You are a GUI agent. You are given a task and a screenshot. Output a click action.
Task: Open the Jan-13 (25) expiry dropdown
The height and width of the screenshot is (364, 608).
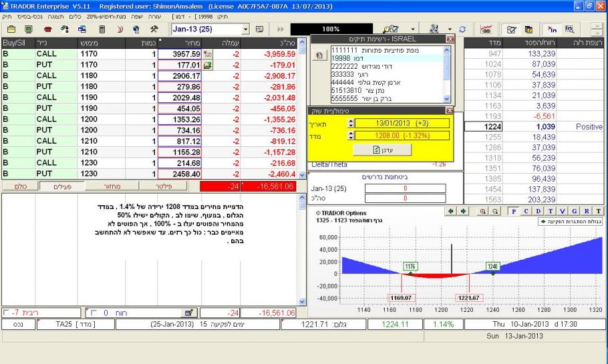click(x=249, y=30)
